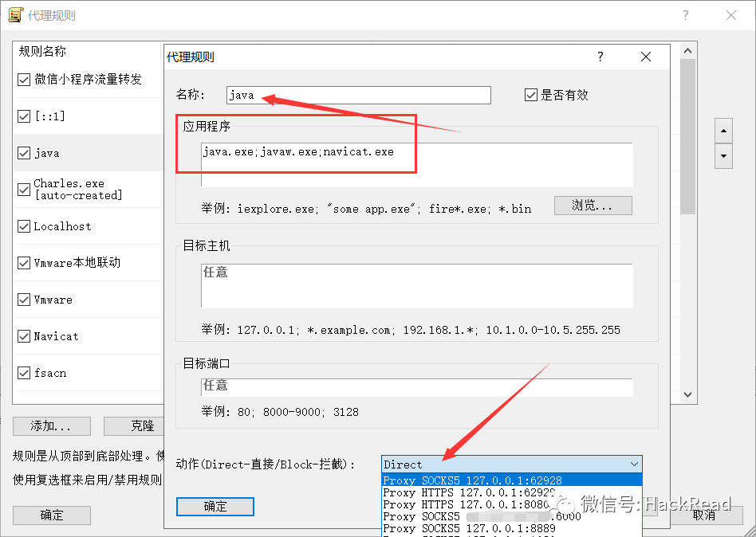
Task: Click 确定 in the background rules window
Action: point(52,515)
